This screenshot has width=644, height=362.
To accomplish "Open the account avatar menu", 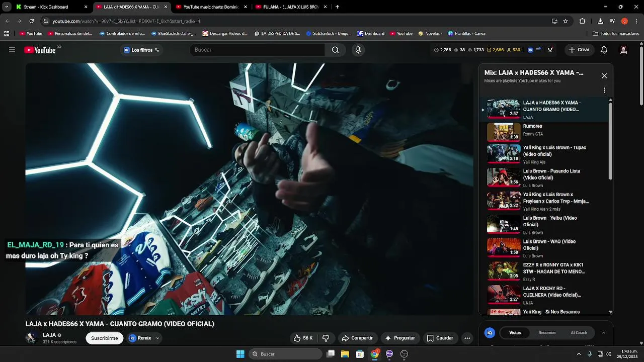I will pos(623,50).
